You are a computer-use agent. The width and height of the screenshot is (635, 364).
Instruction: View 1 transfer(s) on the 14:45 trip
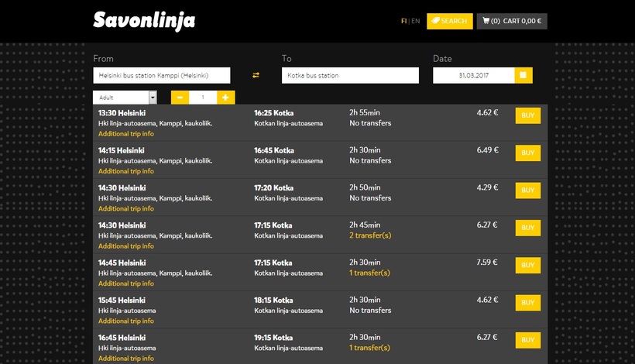point(369,273)
